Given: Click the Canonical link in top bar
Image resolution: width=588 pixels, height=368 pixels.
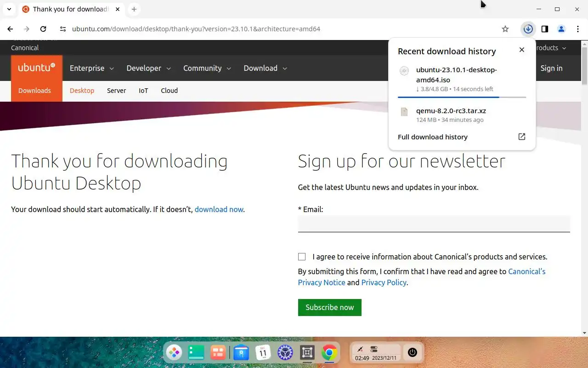Looking at the screenshot, I should tap(25, 48).
